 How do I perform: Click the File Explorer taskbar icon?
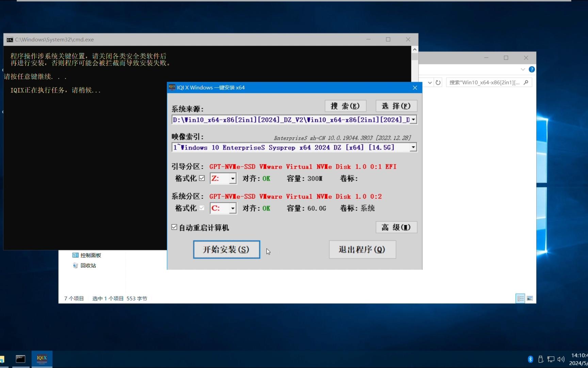click(2, 359)
